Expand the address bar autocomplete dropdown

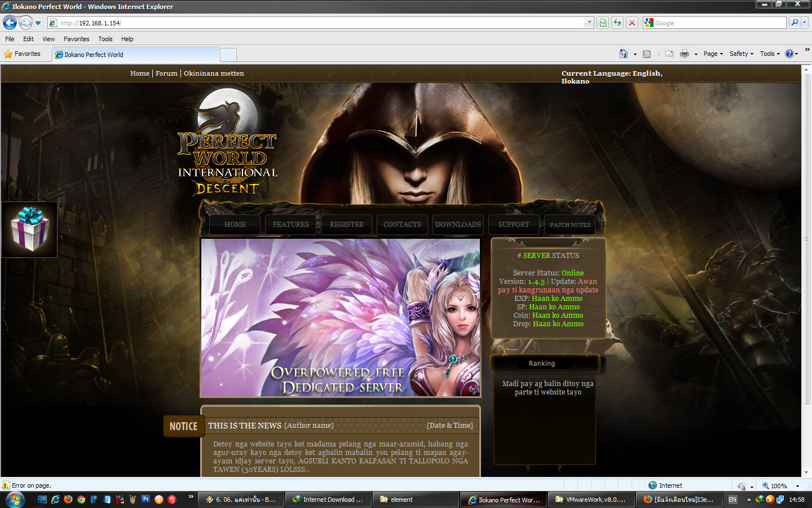point(589,23)
